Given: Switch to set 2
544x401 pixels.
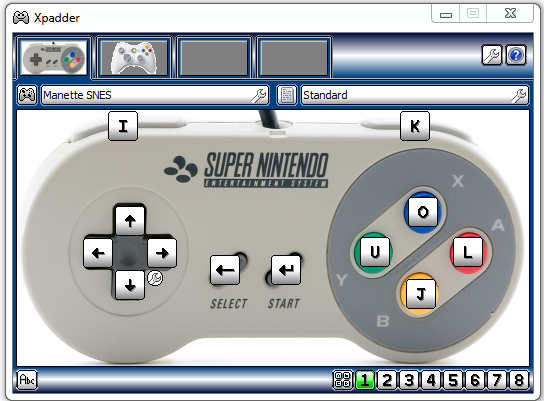Looking at the screenshot, I should point(387,380).
